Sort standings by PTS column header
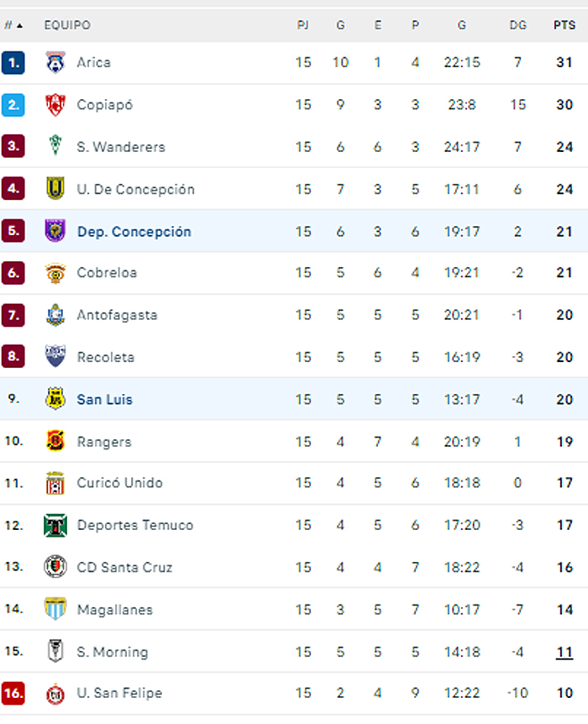 [x=564, y=25]
